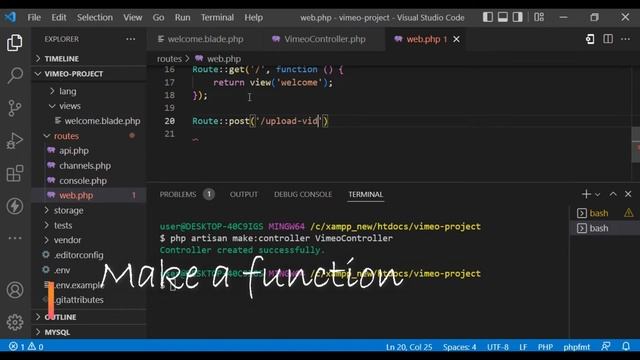Close the terminal panel
The height and width of the screenshot is (360, 640).
[x=628, y=194]
